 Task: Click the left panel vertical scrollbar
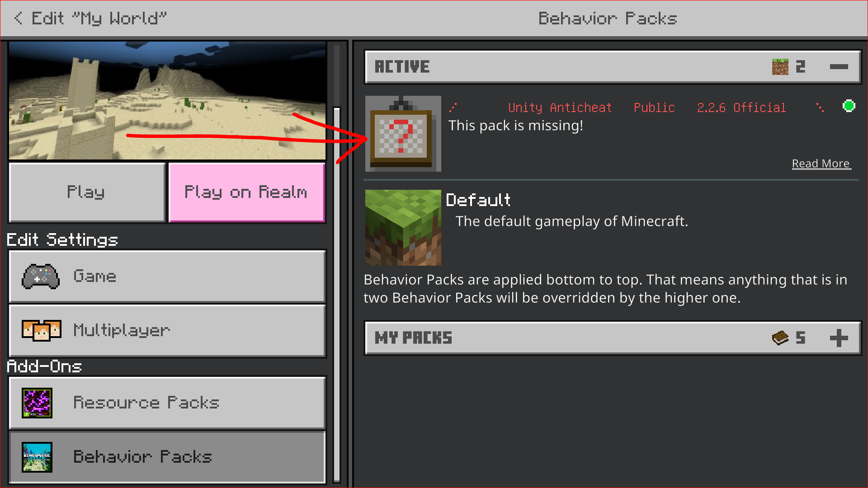point(337,294)
